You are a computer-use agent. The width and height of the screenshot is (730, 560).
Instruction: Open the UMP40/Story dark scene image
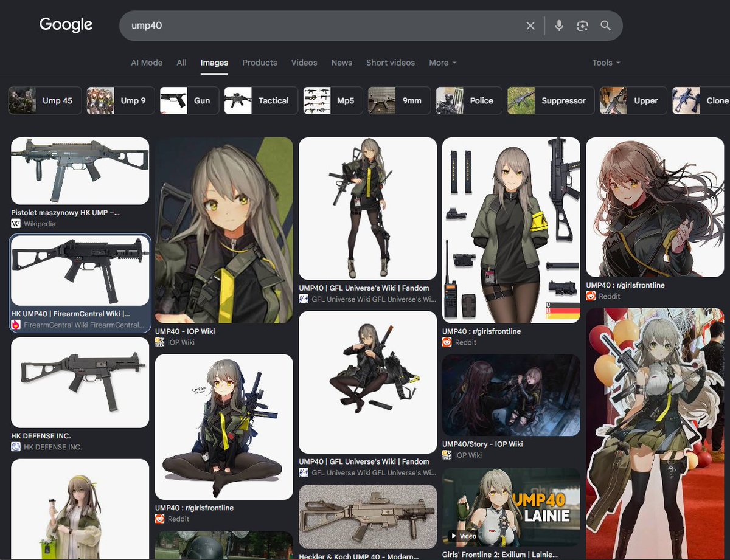511,395
